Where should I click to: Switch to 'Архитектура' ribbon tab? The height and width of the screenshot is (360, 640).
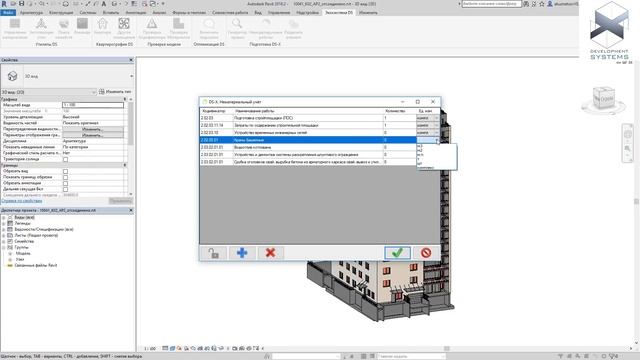point(31,13)
